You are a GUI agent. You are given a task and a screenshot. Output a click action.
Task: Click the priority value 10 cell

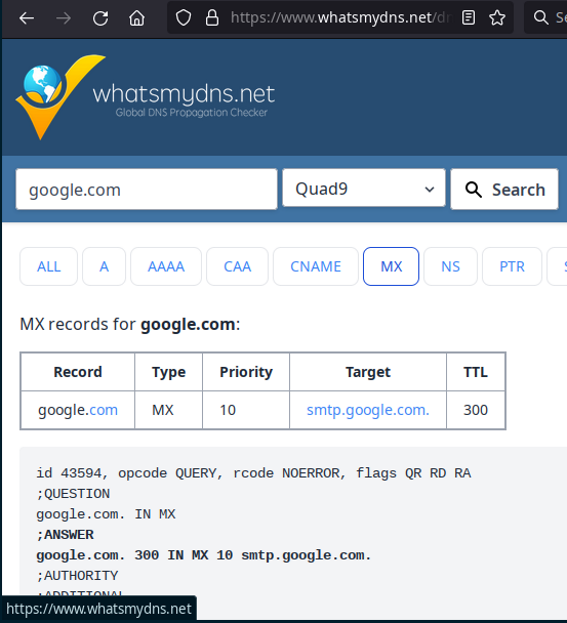(x=246, y=410)
